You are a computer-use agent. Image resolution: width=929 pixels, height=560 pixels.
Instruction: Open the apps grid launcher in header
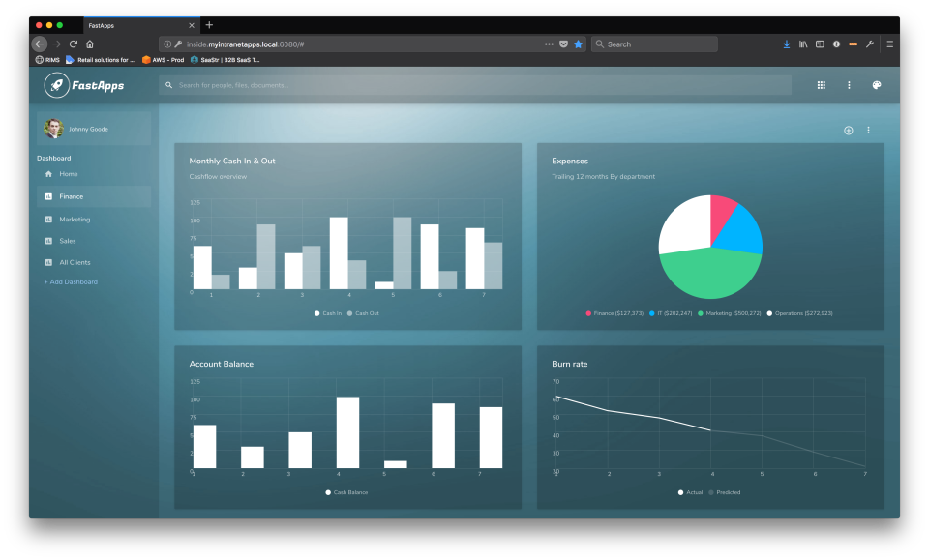click(x=821, y=85)
